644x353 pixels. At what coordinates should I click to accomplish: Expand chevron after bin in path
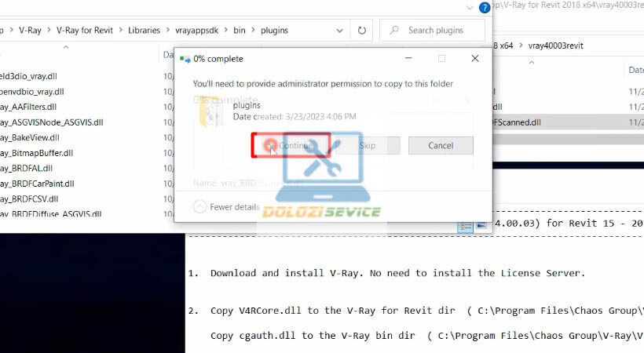pos(253,31)
